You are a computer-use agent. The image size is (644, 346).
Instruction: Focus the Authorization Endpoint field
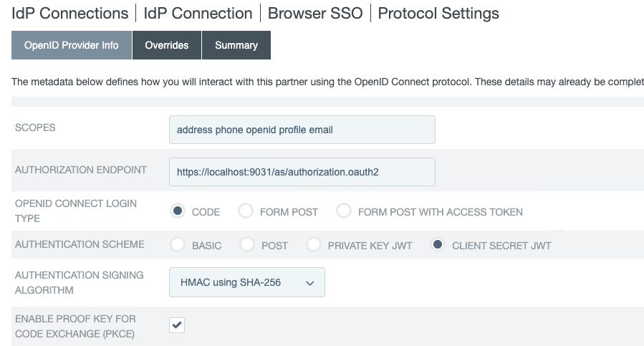point(302,172)
